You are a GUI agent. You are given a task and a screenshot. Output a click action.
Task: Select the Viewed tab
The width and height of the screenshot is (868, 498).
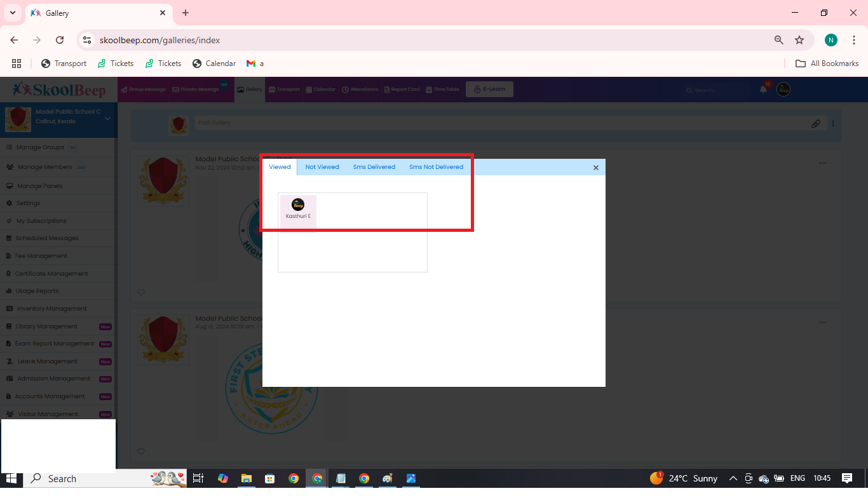(280, 167)
